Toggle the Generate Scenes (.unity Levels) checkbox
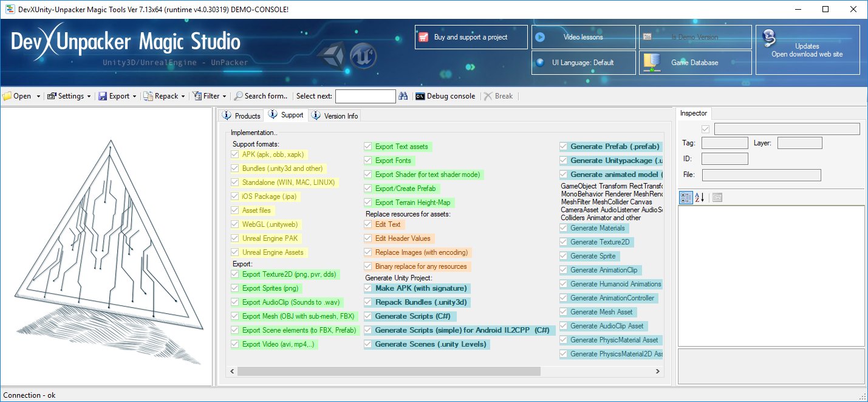 [x=368, y=344]
